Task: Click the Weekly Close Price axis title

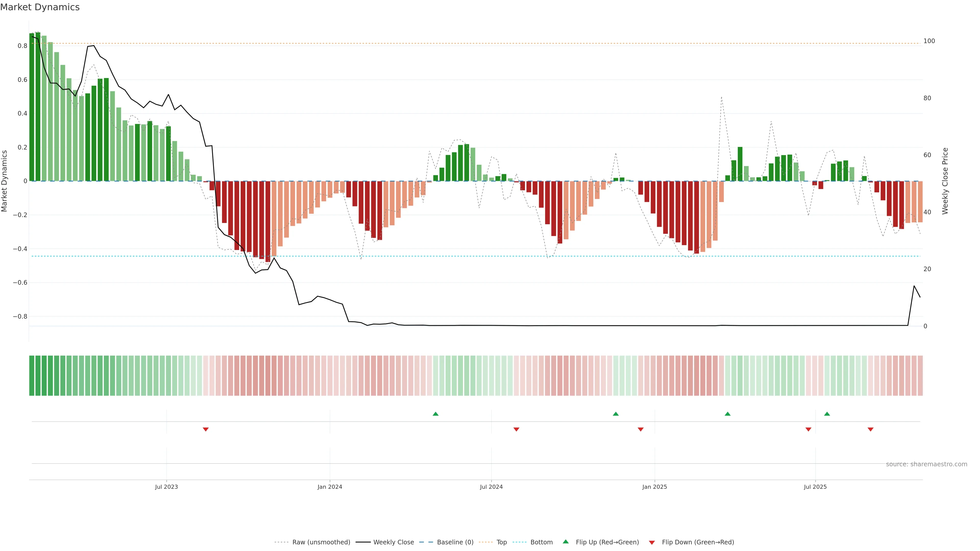Action: (x=945, y=181)
